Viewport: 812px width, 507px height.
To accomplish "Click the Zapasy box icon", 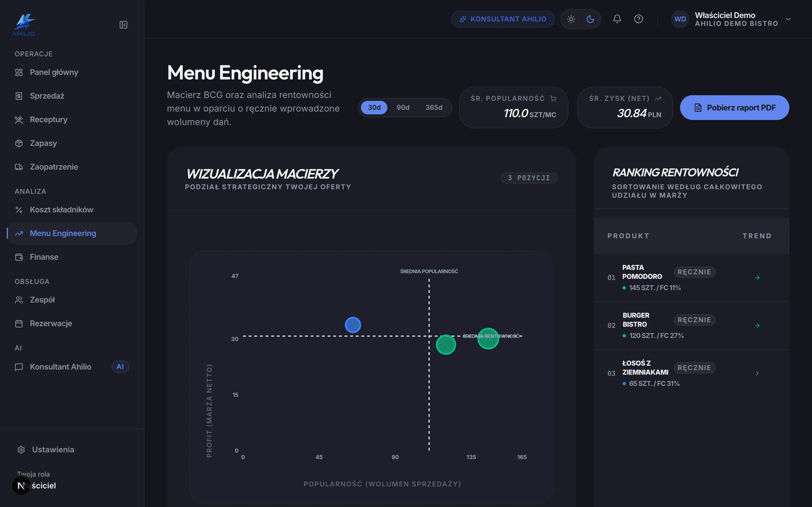I will coord(19,143).
